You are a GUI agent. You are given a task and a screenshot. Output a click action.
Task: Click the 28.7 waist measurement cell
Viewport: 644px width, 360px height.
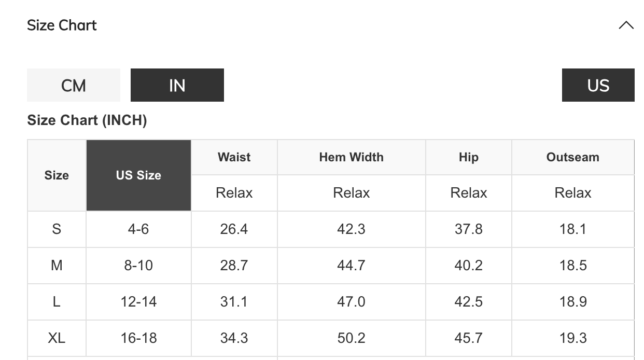(234, 266)
